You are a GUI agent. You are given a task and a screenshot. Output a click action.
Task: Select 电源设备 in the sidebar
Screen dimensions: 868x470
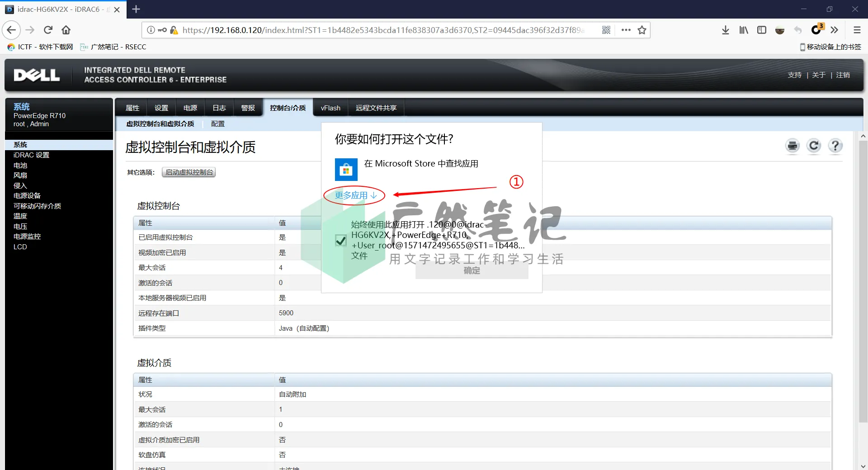(27, 196)
